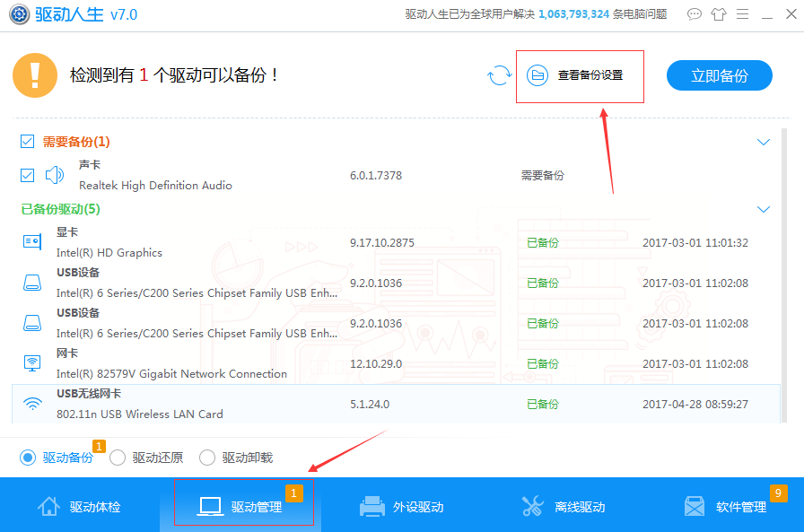Click the 显卡 graphics card icon

(x=32, y=242)
